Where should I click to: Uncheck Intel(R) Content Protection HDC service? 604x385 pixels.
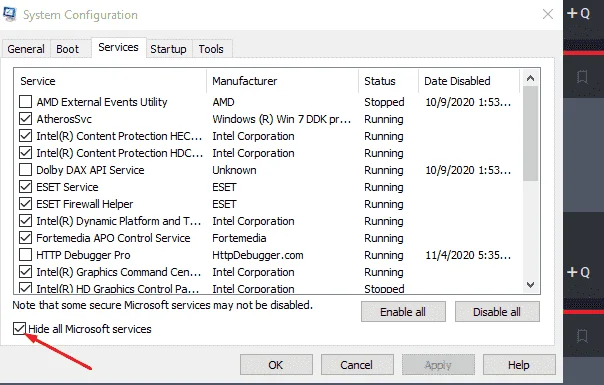[25, 153]
